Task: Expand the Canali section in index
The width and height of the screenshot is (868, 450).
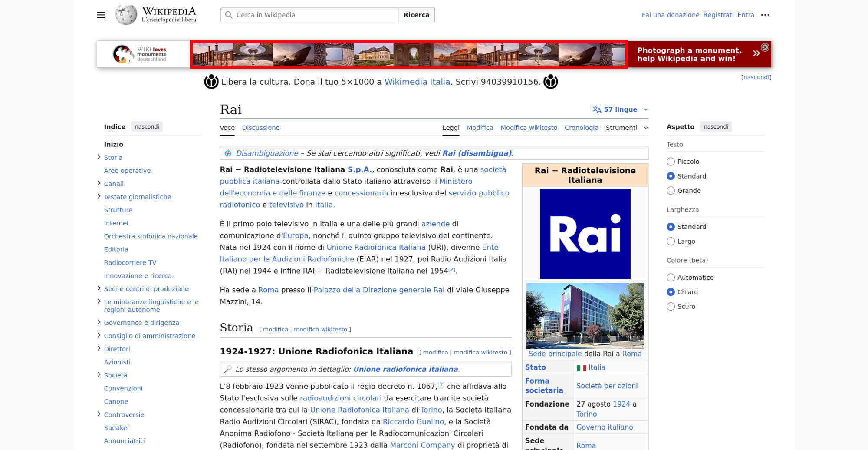Action: pyautogui.click(x=99, y=183)
